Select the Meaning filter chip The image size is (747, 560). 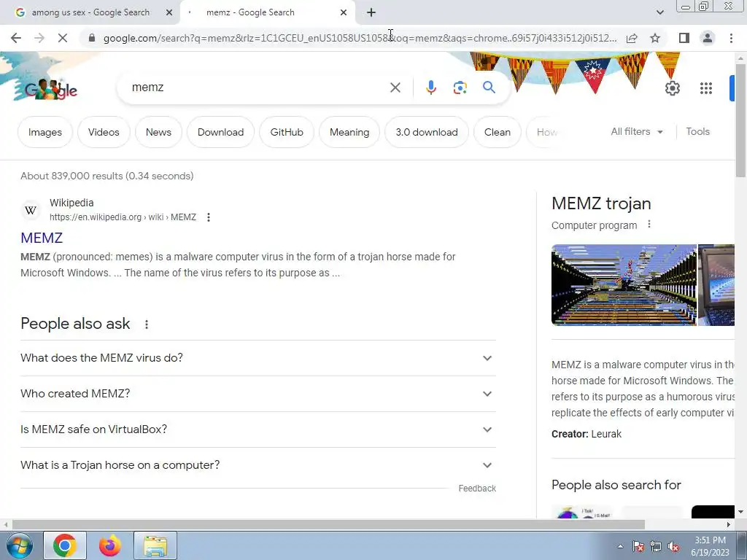349,133
